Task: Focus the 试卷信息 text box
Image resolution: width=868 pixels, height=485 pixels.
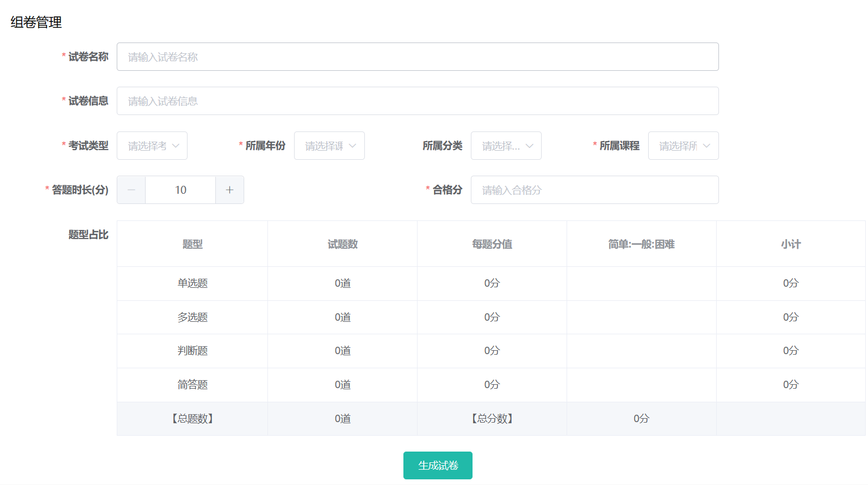Action: tap(418, 101)
